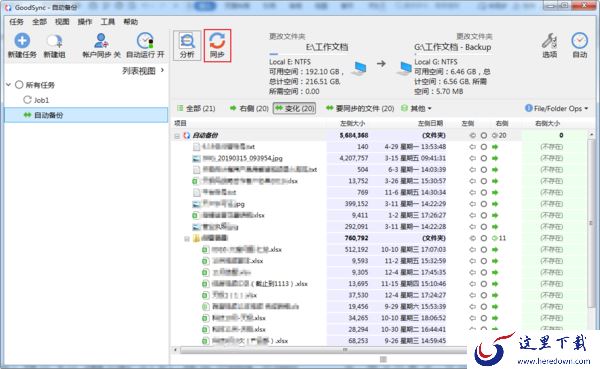Click image icon of 20190315_093954.jpg file

point(196,158)
